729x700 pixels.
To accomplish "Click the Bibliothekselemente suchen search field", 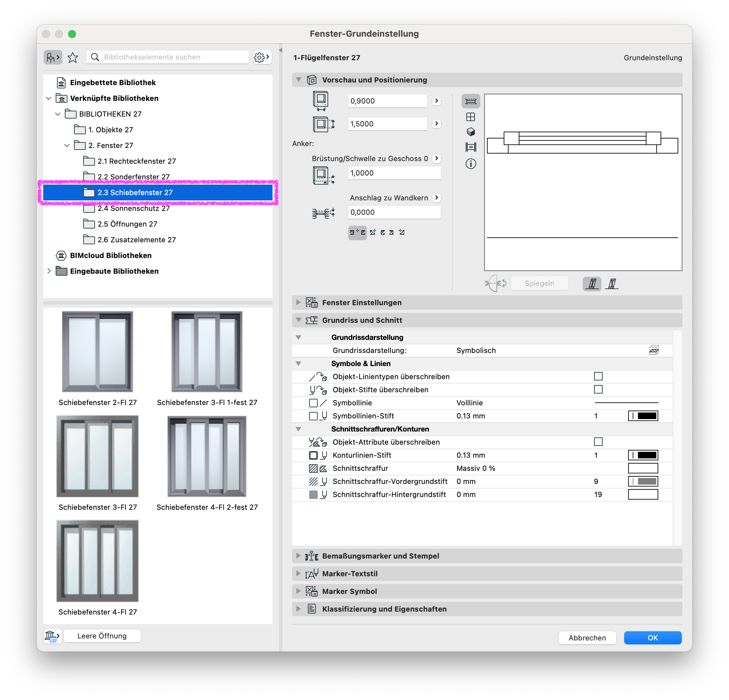I will 168,57.
